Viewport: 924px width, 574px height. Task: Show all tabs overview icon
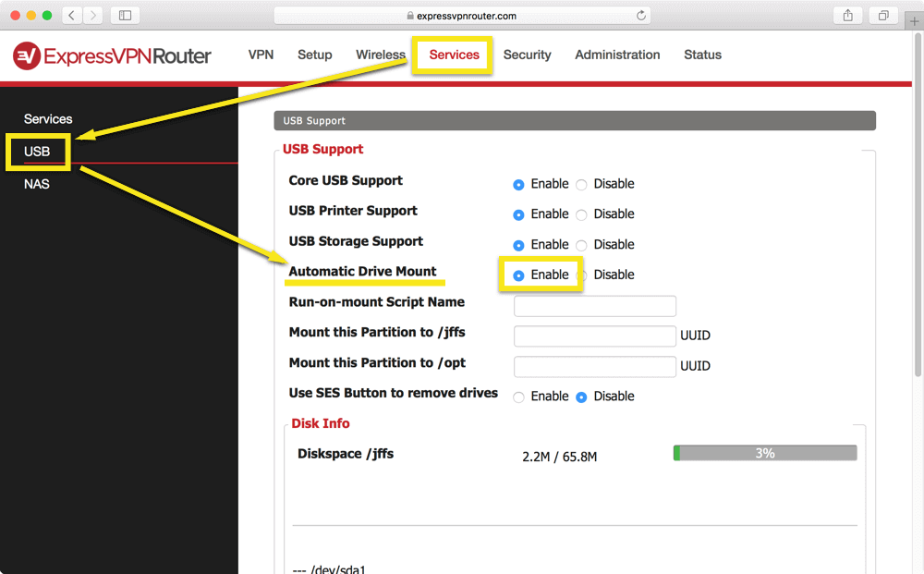click(883, 16)
